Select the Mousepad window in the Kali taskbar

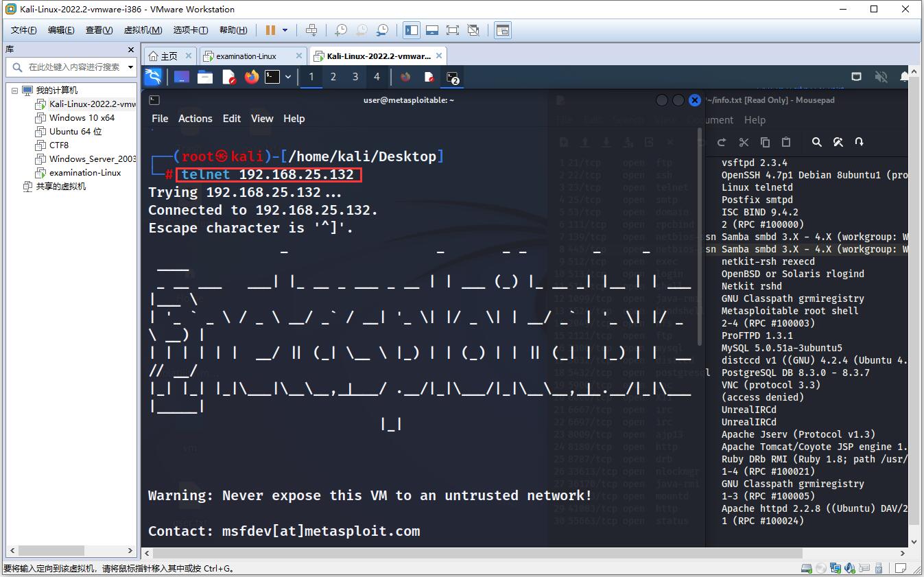coord(429,77)
